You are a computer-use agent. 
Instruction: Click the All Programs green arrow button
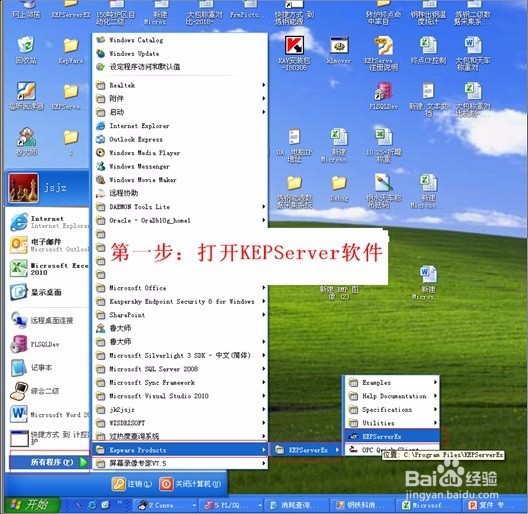[84, 462]
